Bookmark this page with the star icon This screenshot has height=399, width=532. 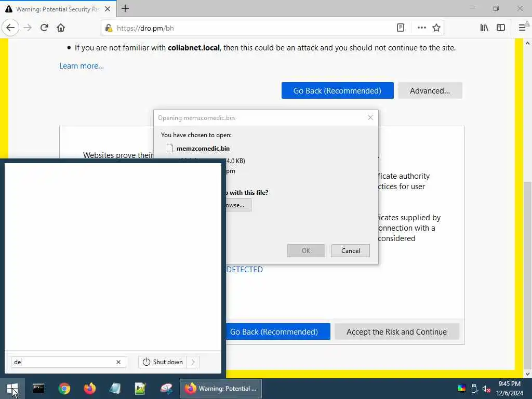(436, 28)
